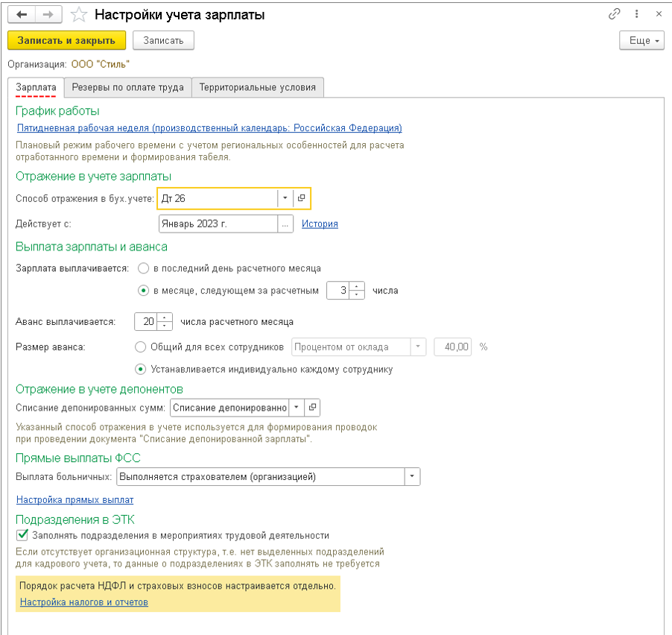Screen dimensions: 672x635
Task: Click the ellipsis button beside Январь 2023
Action: [x=285, y=224]
